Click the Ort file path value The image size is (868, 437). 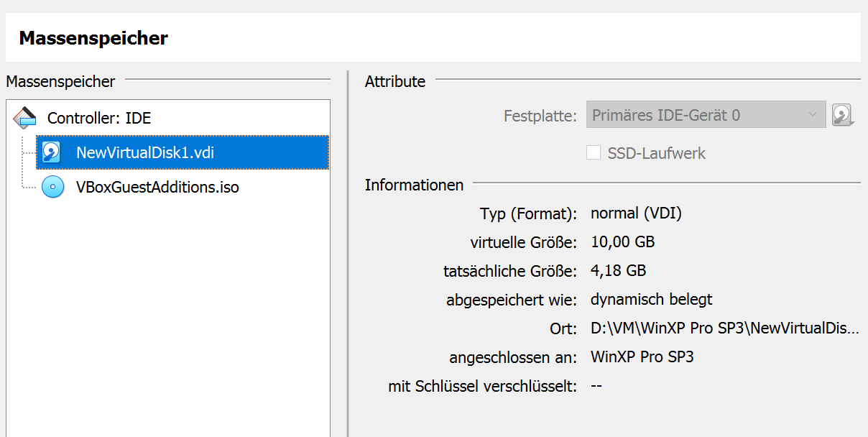(x=724, y=328)
